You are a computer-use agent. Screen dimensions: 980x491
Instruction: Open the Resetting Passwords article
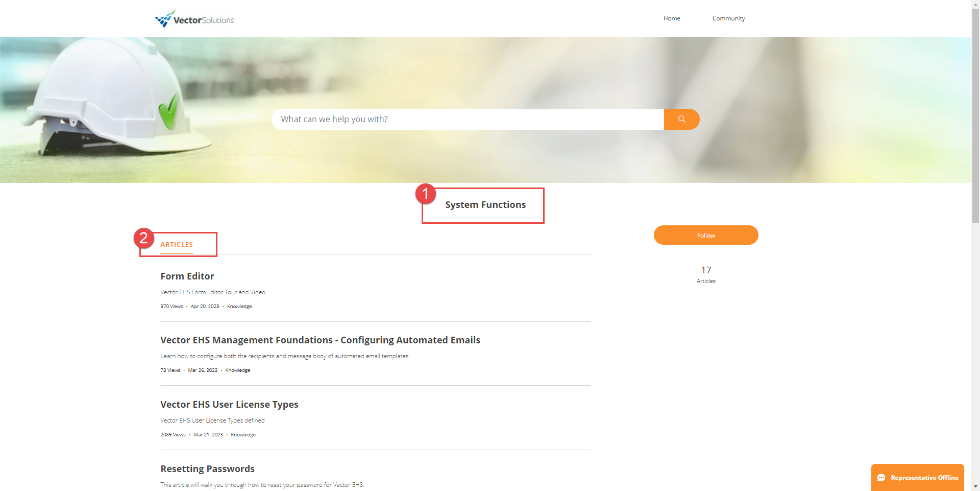pyautogui.click(x=207, y=468)
